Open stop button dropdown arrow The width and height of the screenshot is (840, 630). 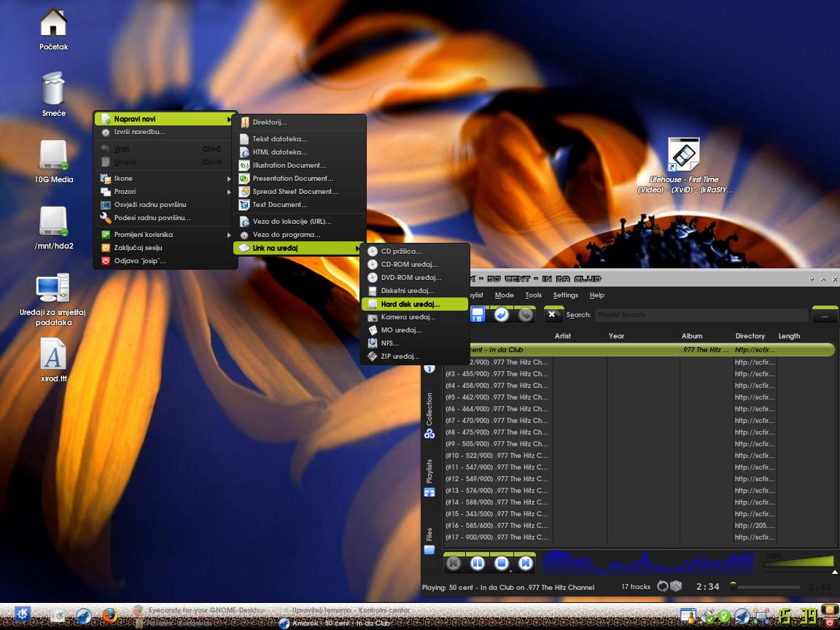pyautogui.click(x=510, y=571)
